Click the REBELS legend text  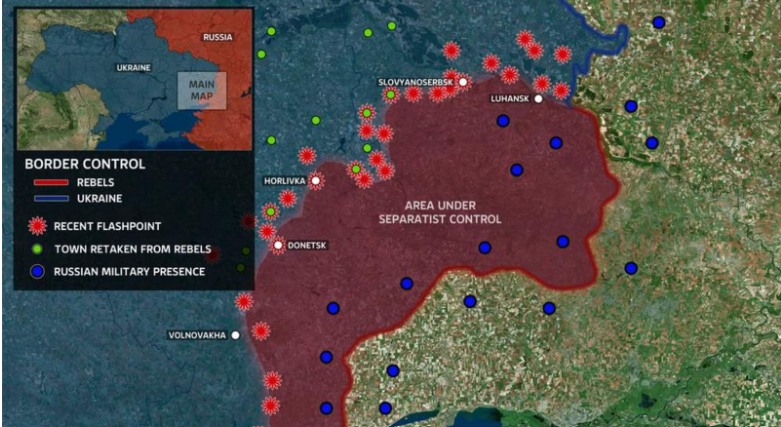tap(95, 183)
